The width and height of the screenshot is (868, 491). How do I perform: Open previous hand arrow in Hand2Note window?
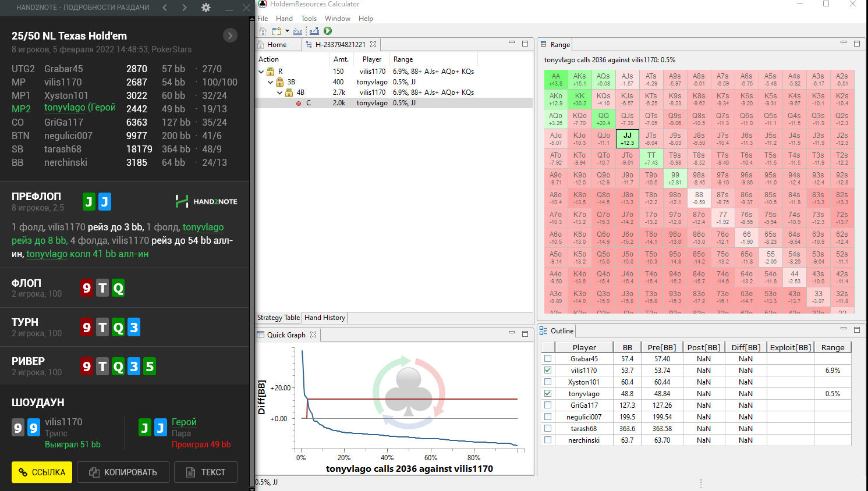click(x=165, y=8)
